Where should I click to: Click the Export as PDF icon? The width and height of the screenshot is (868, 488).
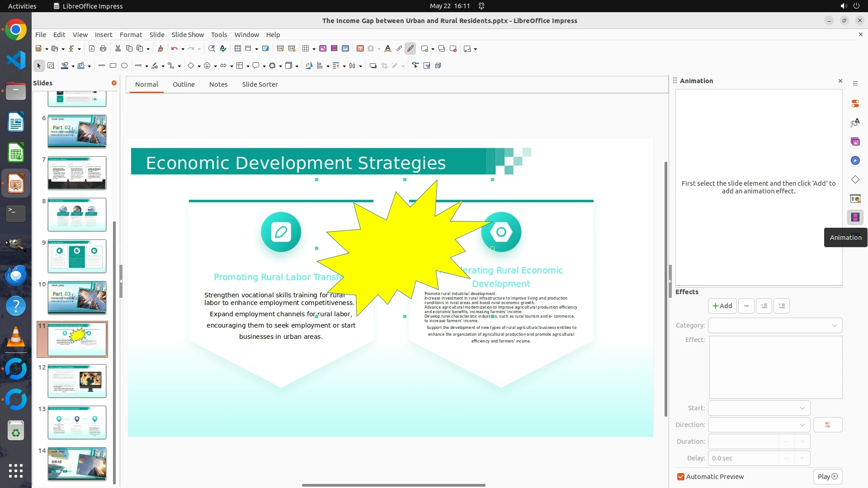coord(92,49)
